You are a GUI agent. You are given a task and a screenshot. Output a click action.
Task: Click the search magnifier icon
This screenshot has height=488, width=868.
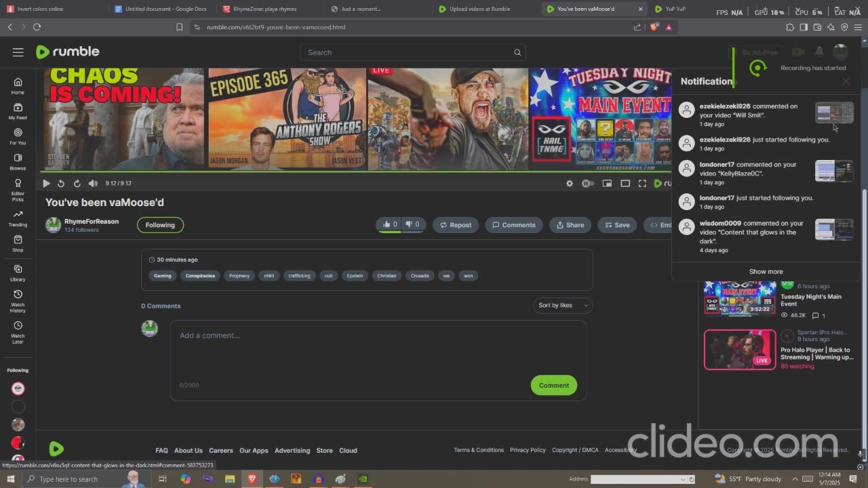tap(517, 52)
